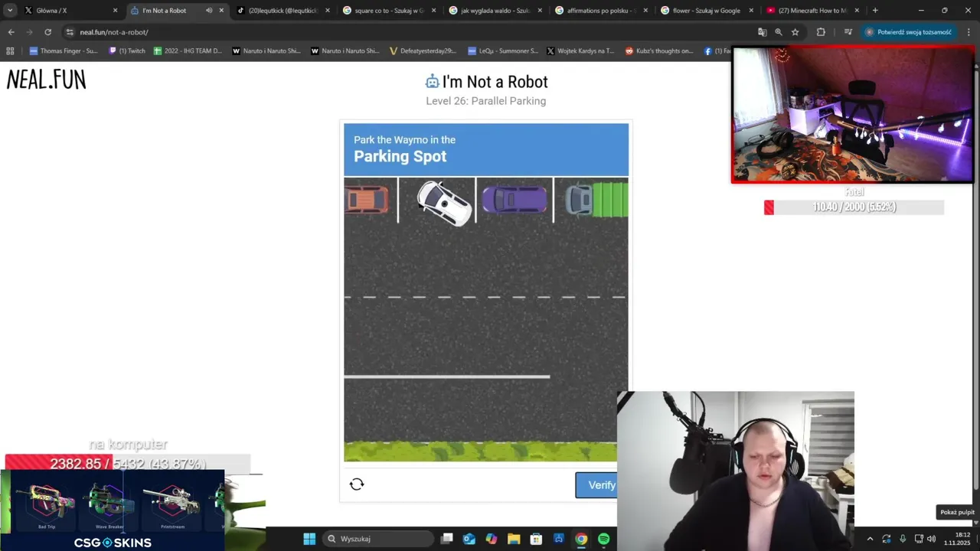Open Chrome from the taskbar
The width and height of the screenshot is (980, 551).
click(581, 539)
